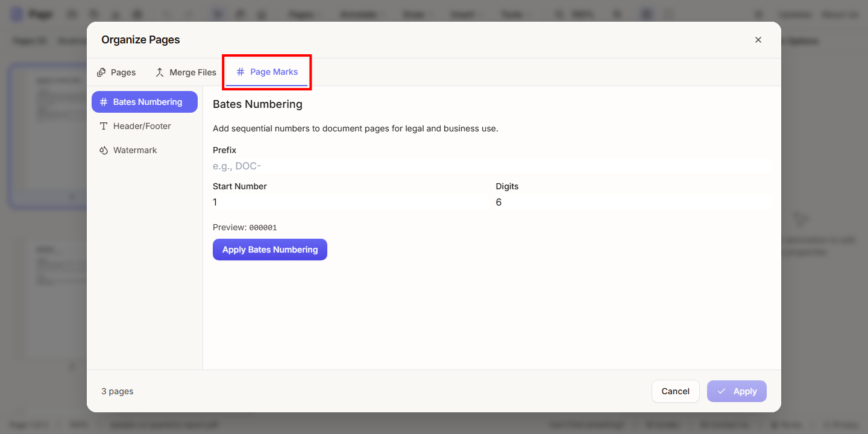
Task: Open the Header/Footer section
Action: point(145,126)
